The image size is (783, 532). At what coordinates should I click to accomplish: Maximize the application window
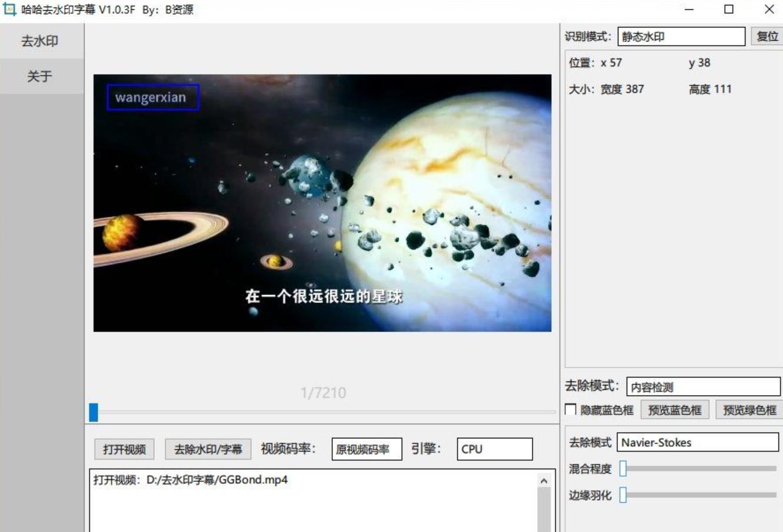pyautogui.click(x=728, y=9)
